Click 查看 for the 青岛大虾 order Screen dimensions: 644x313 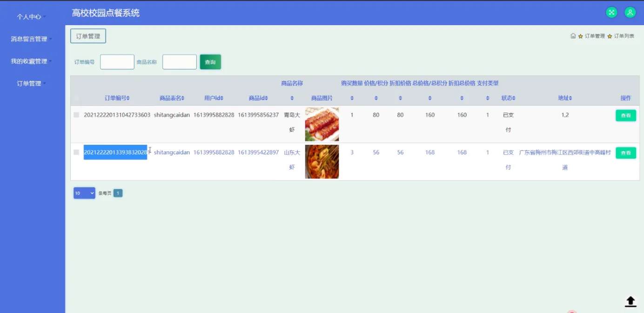(626, 116)
